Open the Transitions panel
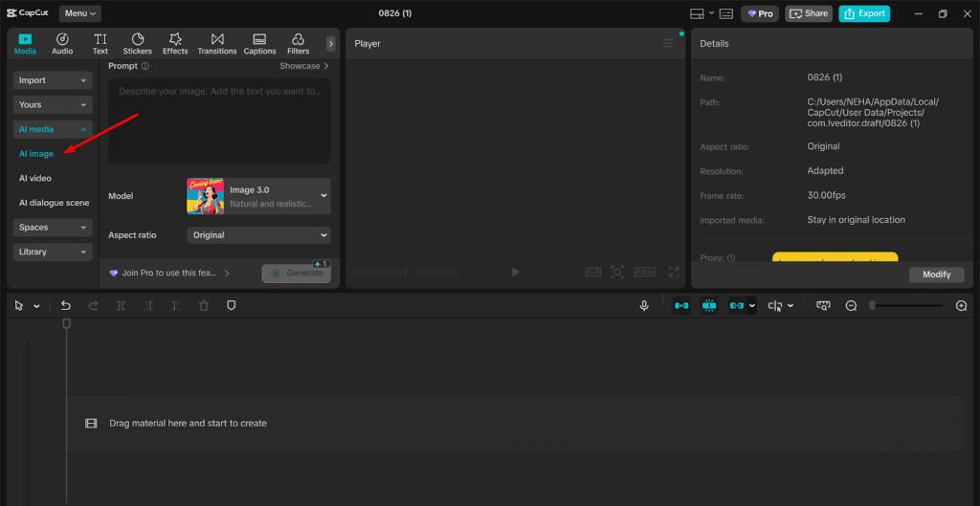Screen dimensions: 980x506 coord(217,43)
